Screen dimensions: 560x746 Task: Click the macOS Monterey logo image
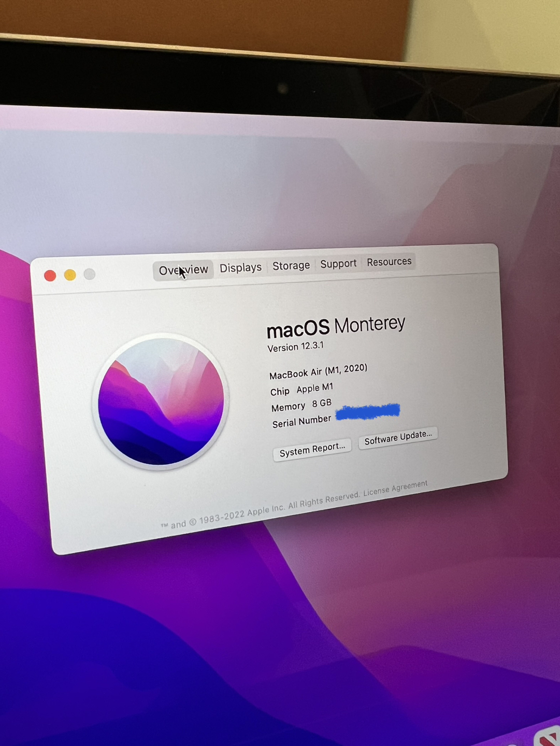(x=161, y=401)
